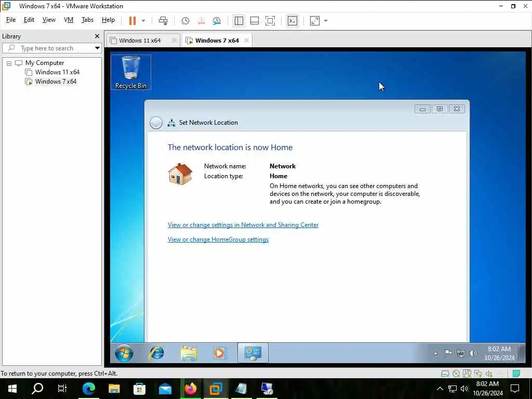Open Task View on the host taskbar
This screenshot has width=532, height=399.
[x=62, y=389]
